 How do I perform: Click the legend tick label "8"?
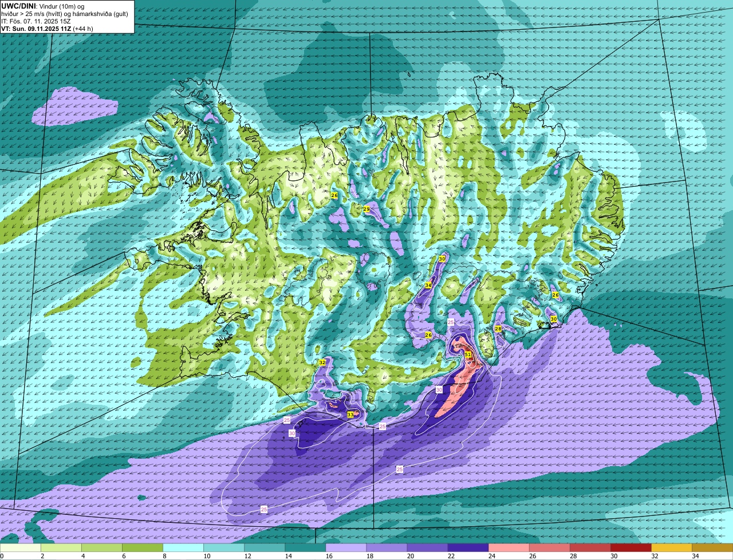click(164, 556)
